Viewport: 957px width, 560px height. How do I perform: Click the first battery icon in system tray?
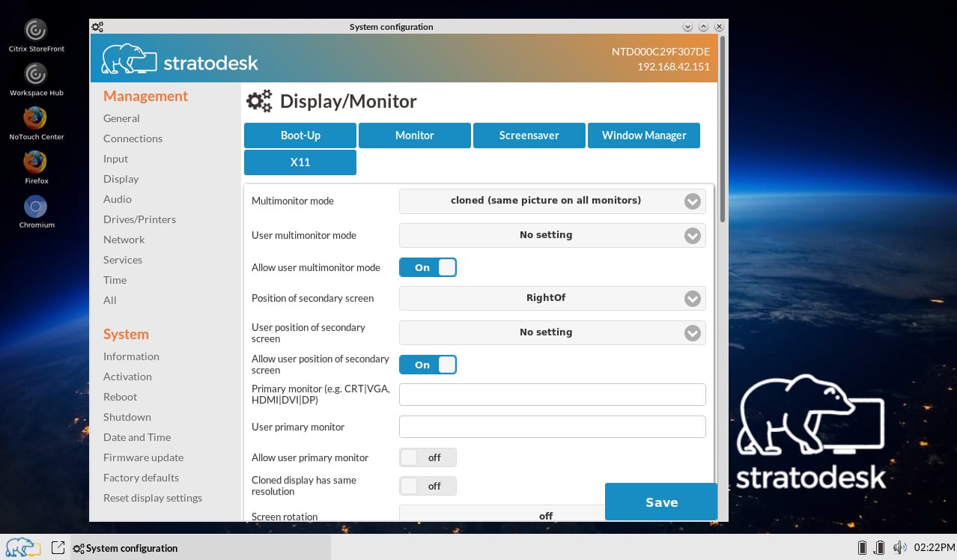pyautogui.click(x=862, y=547)
